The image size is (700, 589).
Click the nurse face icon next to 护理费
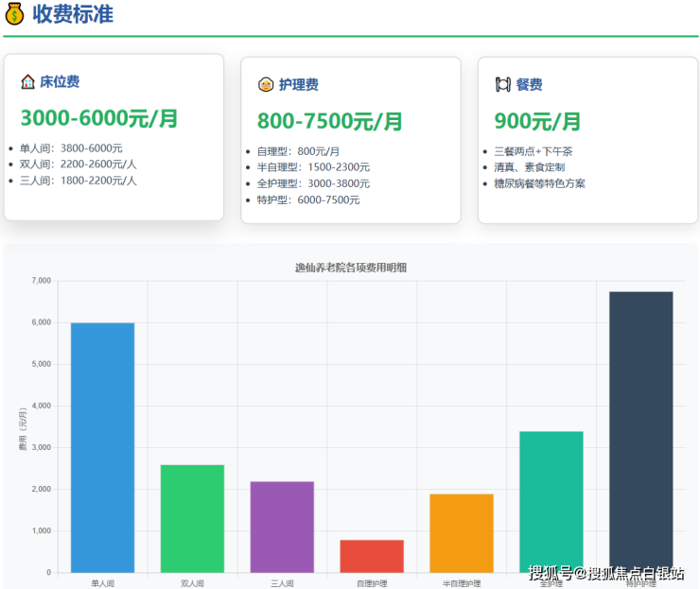point(266,85)
